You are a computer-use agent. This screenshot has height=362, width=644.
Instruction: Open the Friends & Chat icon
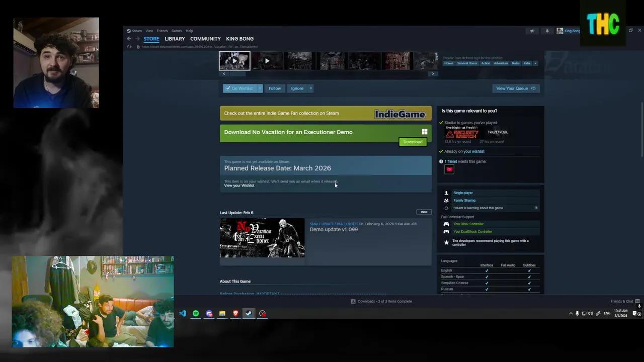(637, 301)
